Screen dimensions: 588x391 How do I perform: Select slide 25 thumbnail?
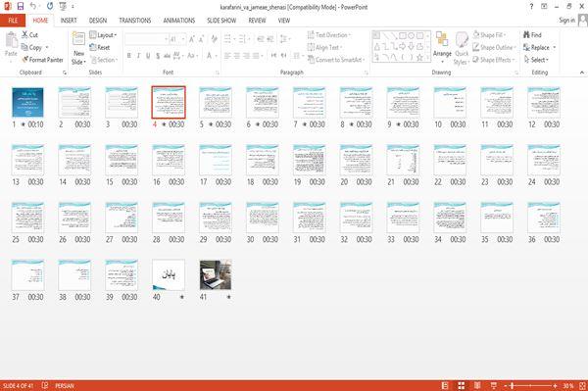click(x=27, y=218)
